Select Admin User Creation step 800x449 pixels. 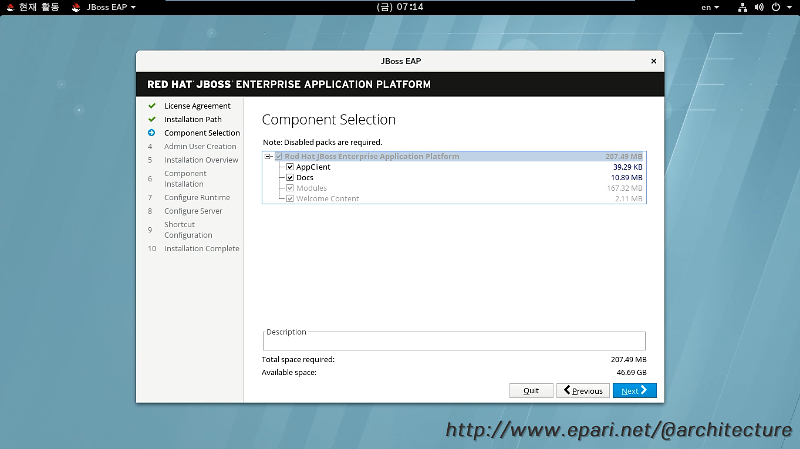tap(200, 146)
